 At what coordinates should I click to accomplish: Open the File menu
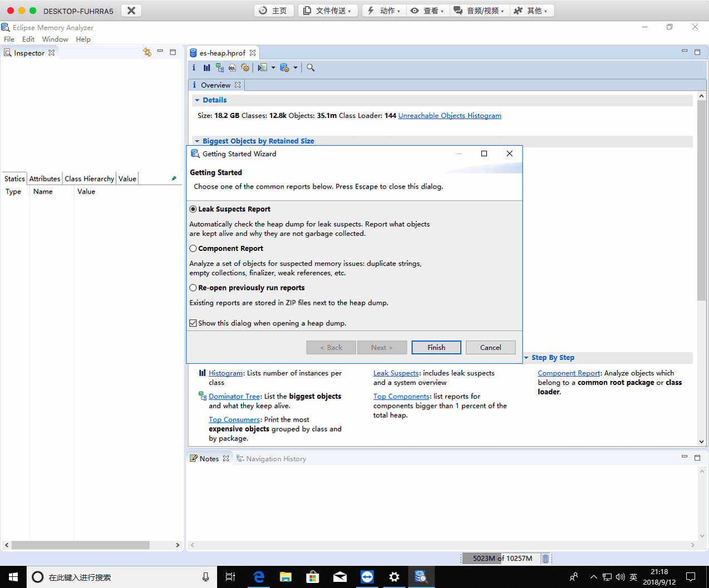click(9, 39)
